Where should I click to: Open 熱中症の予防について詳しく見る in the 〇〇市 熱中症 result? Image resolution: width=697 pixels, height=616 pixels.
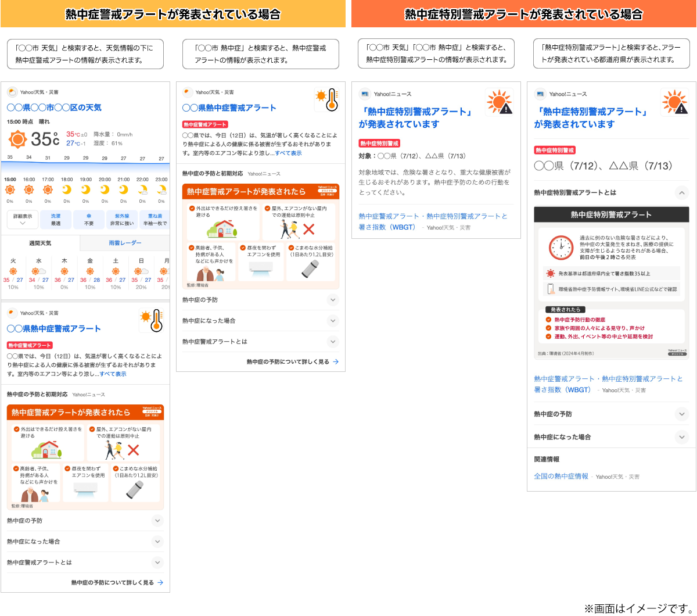(x=292, y=361)
